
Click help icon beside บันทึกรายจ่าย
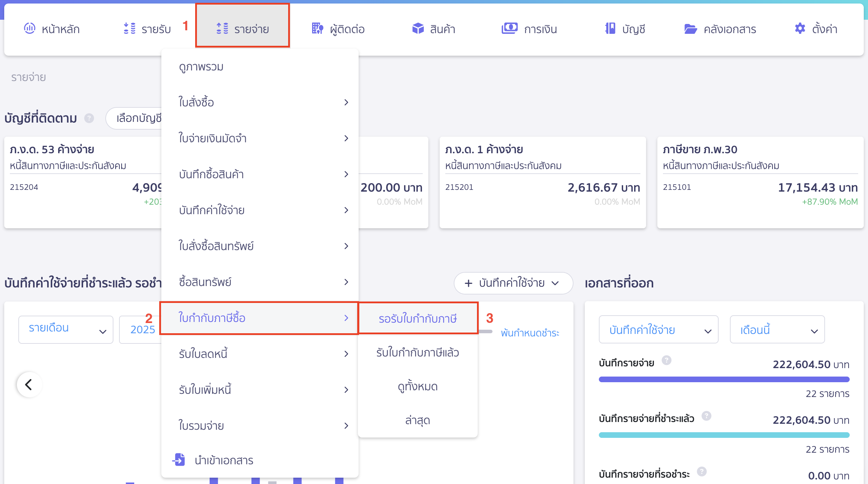(666, 360)
